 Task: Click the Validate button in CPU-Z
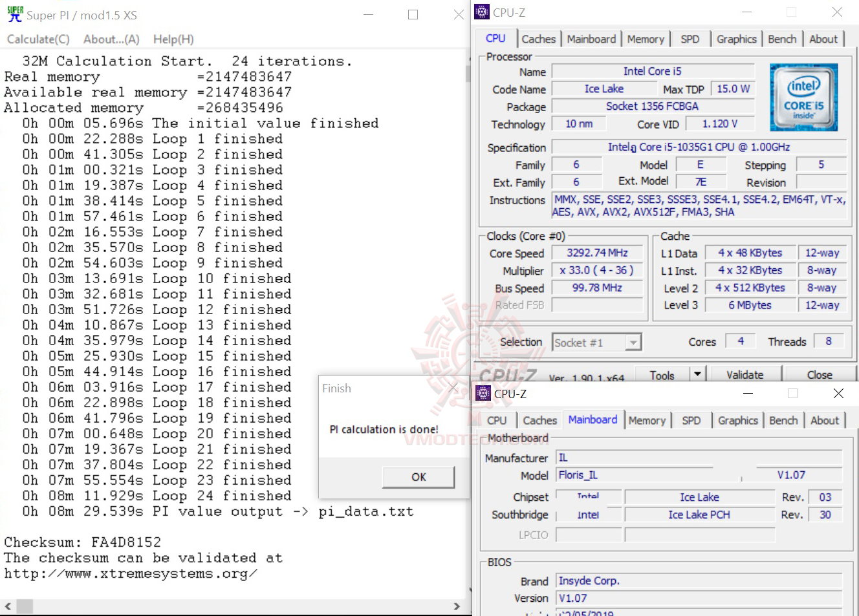[x=745, y=374]
